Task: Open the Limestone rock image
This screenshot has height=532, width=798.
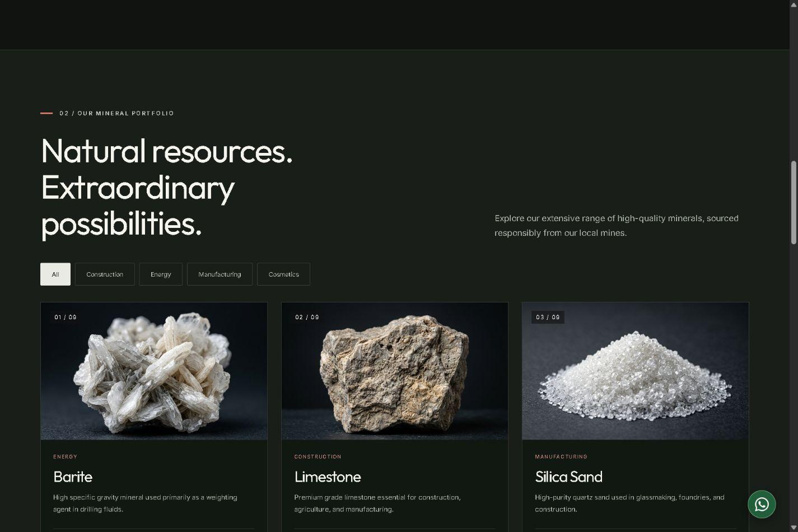Action: [x=395, y=371]
